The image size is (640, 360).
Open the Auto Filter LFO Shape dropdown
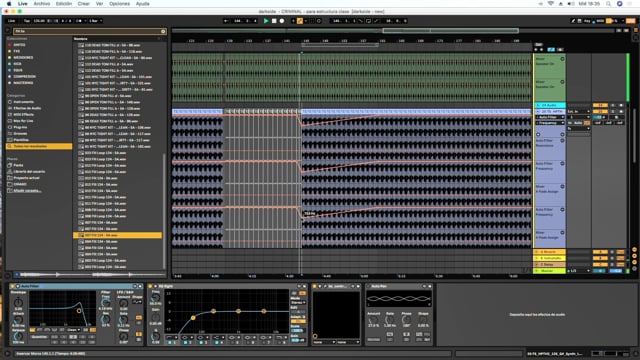pos(138,302)
